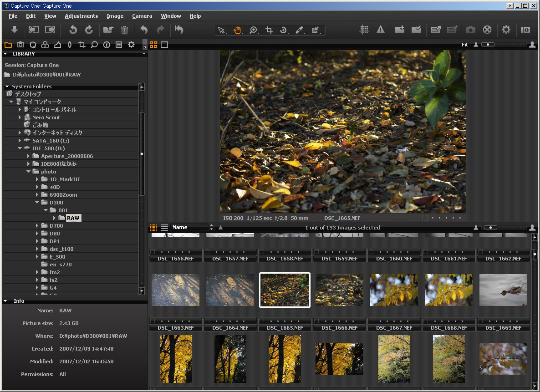Select the Crop cursor tool
This screenshot has width=540, height=392.
click(x=269, y=30)
